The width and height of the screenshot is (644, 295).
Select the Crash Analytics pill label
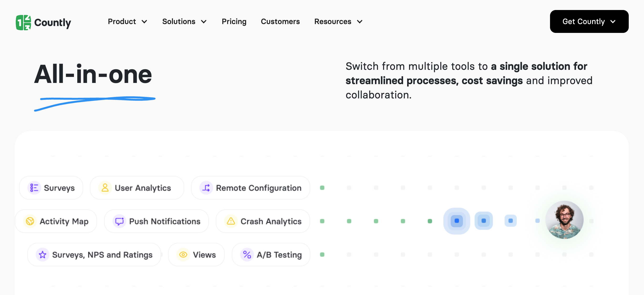[271, 221]
